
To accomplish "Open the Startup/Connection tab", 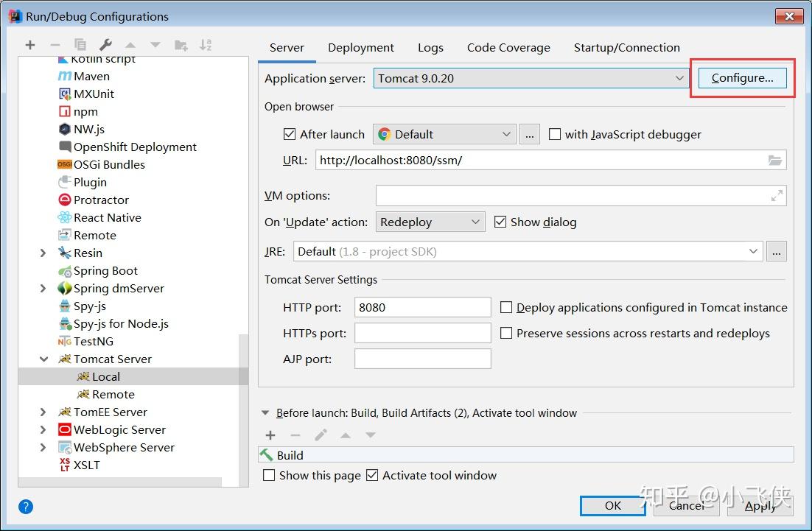I will tap(626, 48).
